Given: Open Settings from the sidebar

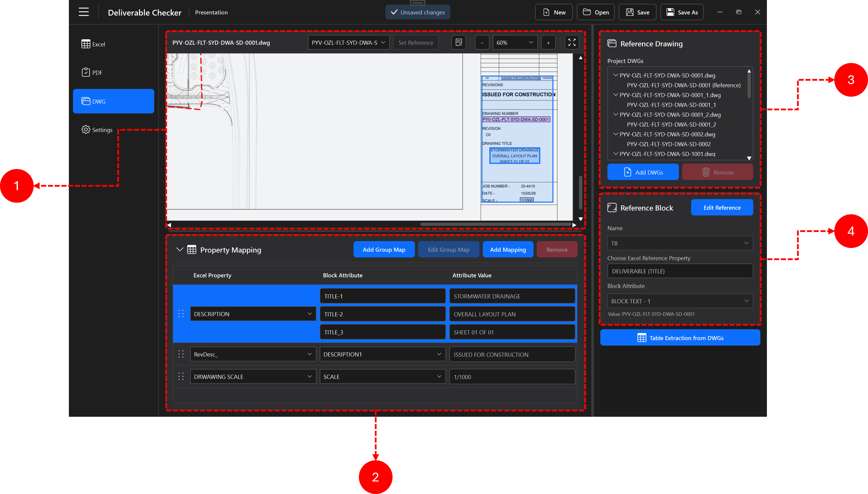Looking at the screenshot, I should click(113, 130).
